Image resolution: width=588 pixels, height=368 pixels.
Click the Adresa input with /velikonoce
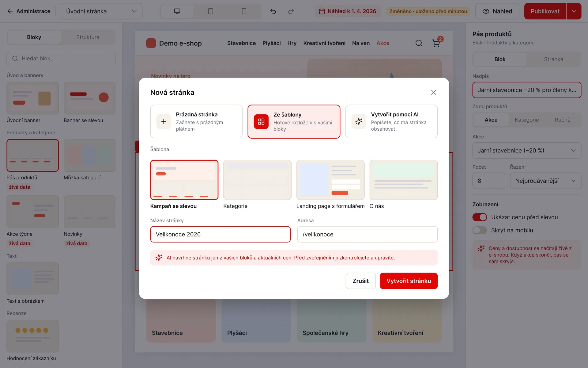click(367, 234)
